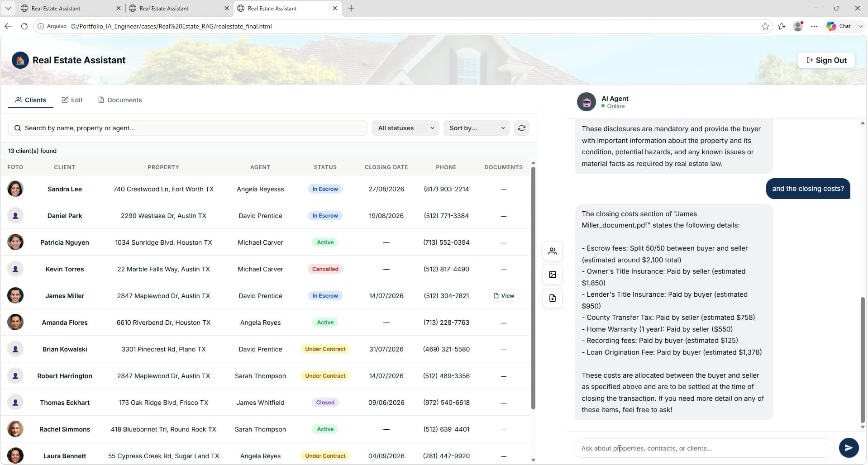This screenshot has width=868, height=465.
Task: Click the Sign Out button
Action: coord(826,60)
